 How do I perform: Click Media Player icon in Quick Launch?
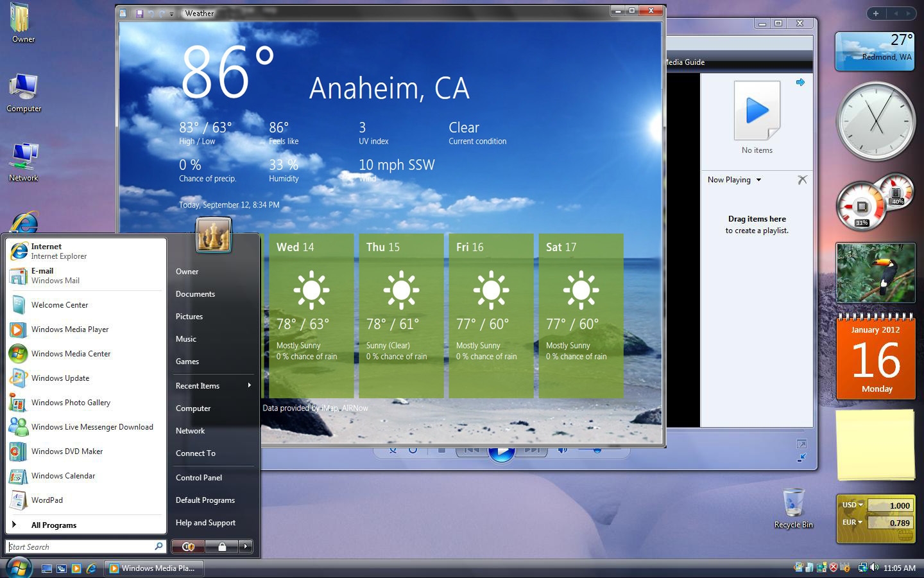pyautogui.click(x=76, y=568)
